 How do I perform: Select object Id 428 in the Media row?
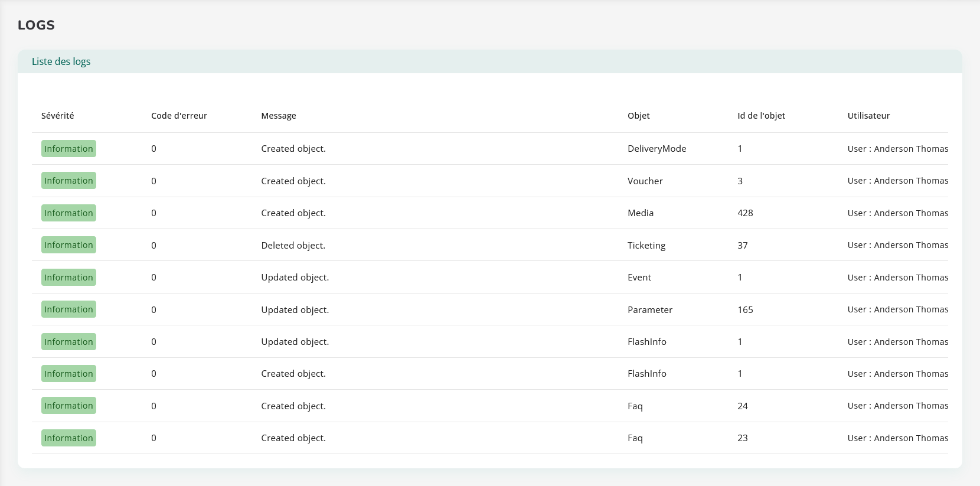[745, 213]
